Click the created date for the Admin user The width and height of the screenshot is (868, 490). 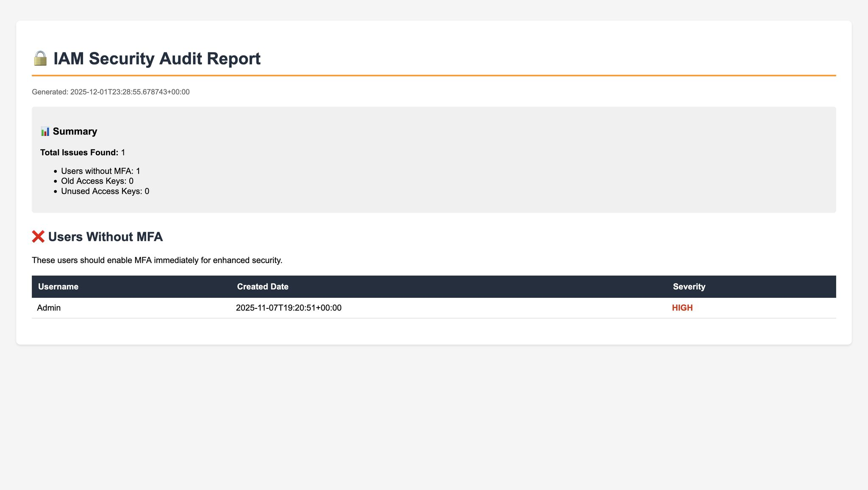pos(289,308)
